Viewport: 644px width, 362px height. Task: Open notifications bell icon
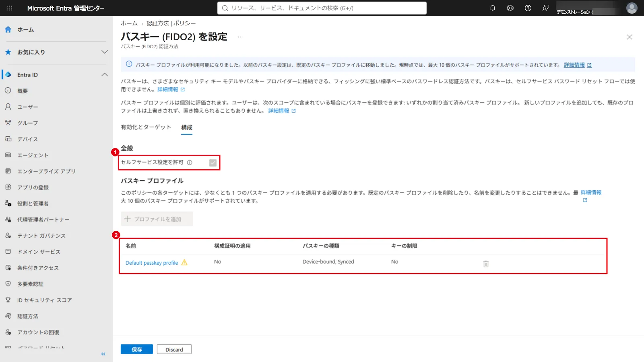[493, 8]
